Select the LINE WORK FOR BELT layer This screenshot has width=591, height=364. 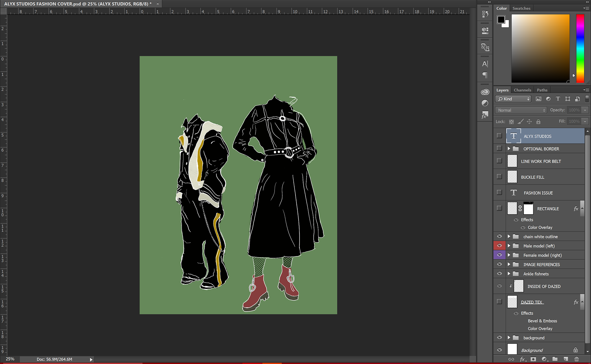[541, 161]
